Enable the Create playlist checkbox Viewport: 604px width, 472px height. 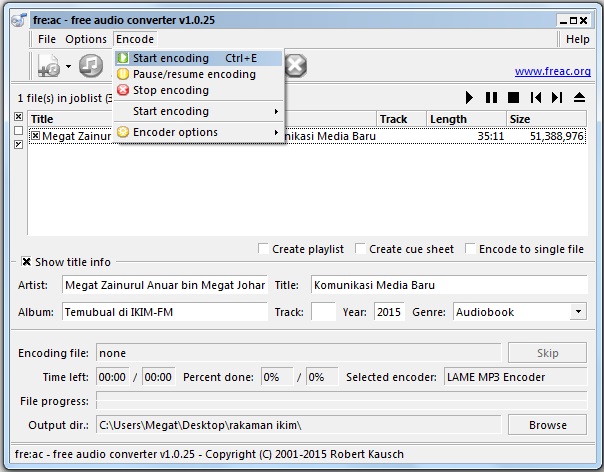click(x=264, y=249)
